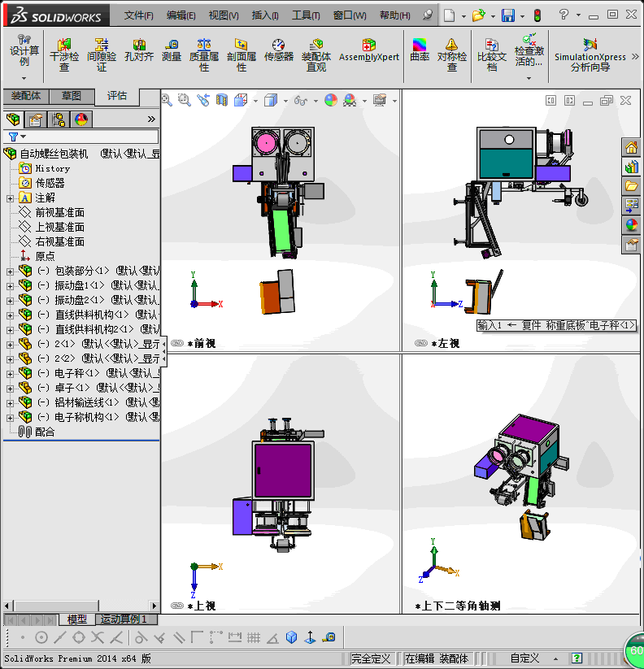Open Appearances task pane icon

tap(631, 224)
